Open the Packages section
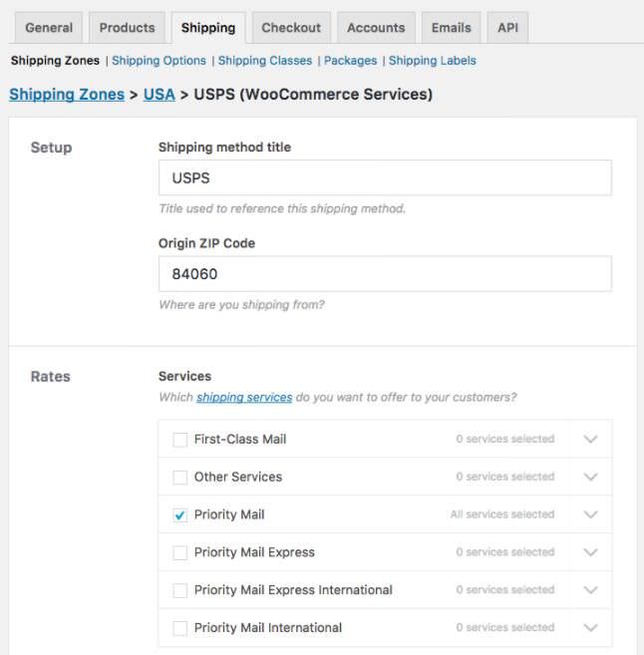This screenshot has height=655, width=644. click(x=350, y=61)
